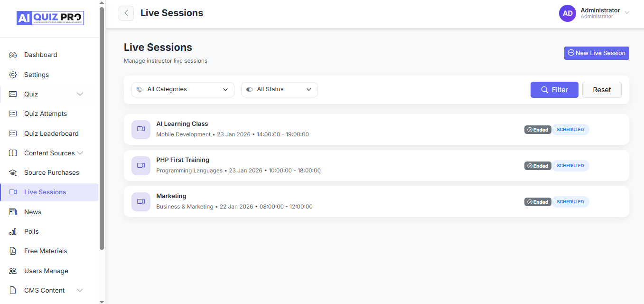Click the Administrator name in header
Screen dimensions: 644x304
tap(600, 10)
